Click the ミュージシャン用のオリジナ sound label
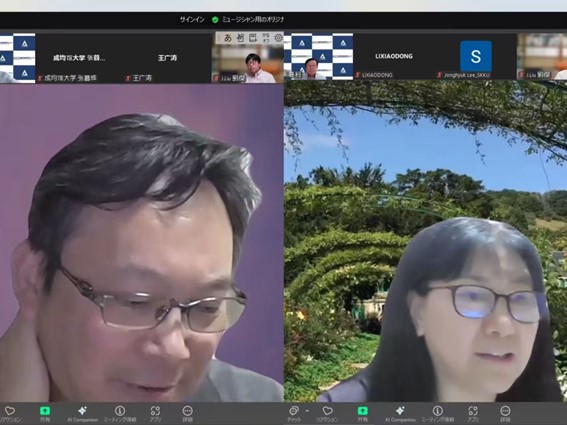This screenshot has height=425, width=567. 253,20
